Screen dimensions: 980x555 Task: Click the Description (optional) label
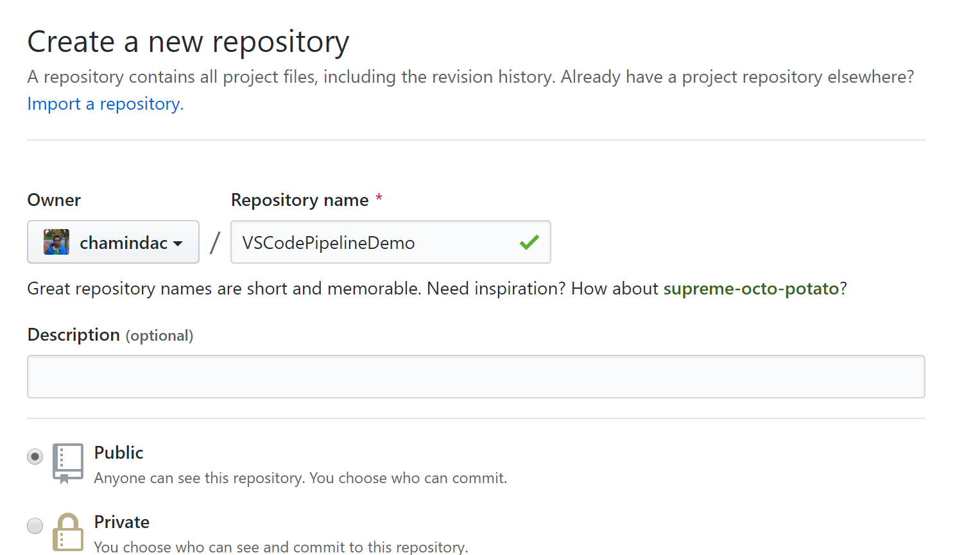110,335
